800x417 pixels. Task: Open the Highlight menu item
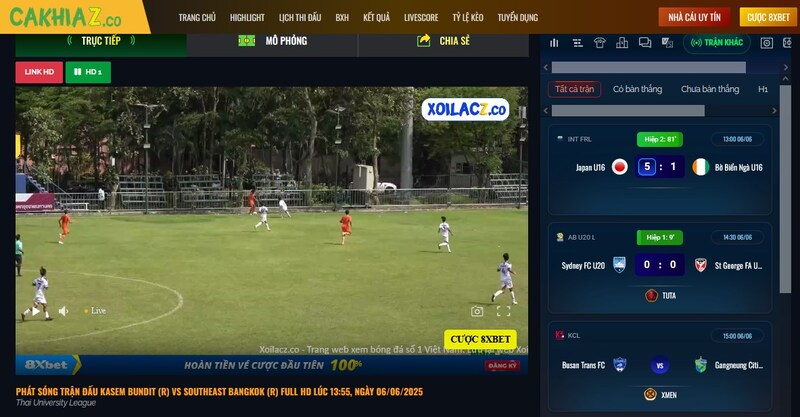pos(247,17)
